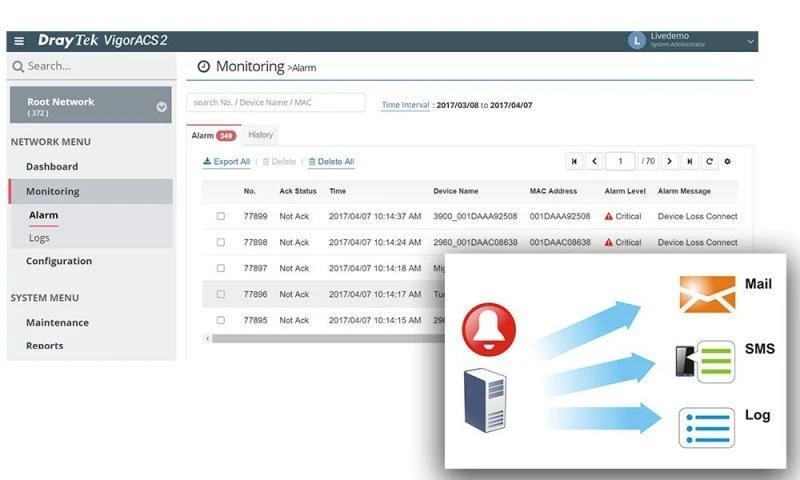
Task: Go to next alarm page
Action: pyautogui.click(x=669, y=161)
